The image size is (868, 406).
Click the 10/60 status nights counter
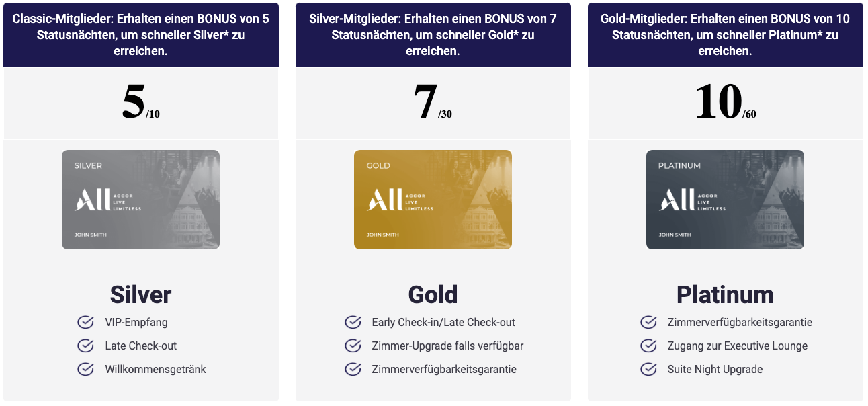pos(726,104)
